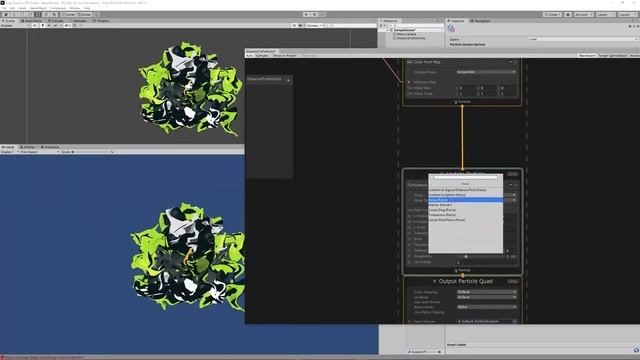Toggle the Target GameObject panel button
The width and height of the screenshot is (640, 360).
coord(613,56)
